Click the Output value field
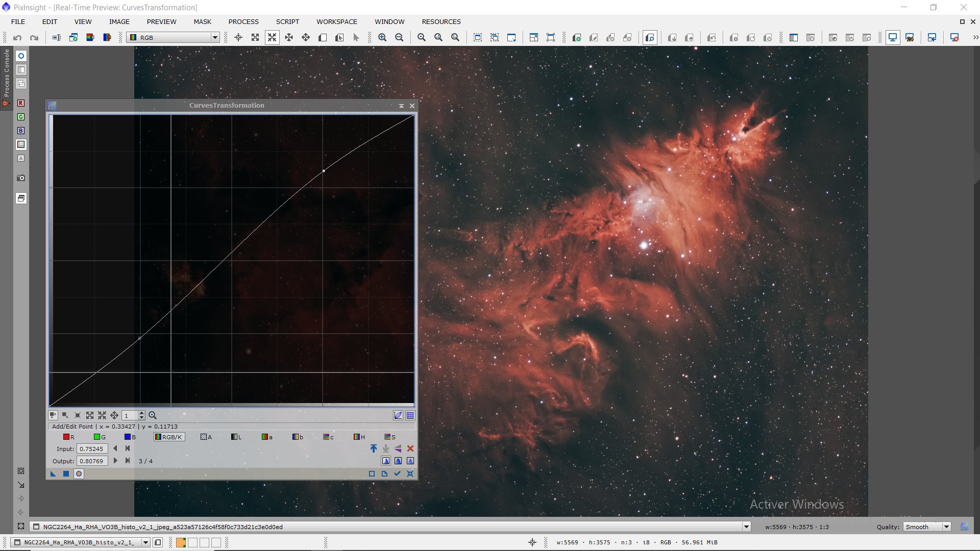Image resolution: width=980 pixels, height=551 pixels. tap(92, 461)
